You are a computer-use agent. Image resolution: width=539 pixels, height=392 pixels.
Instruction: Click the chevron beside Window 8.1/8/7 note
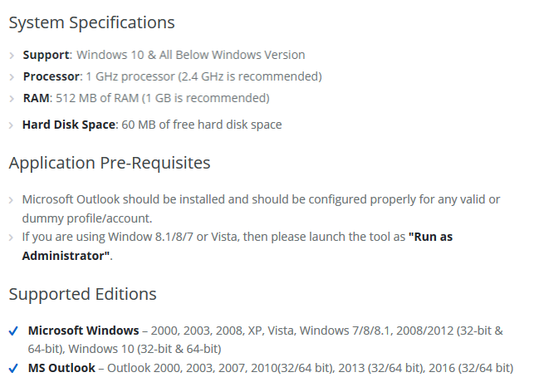pos(12,238)
